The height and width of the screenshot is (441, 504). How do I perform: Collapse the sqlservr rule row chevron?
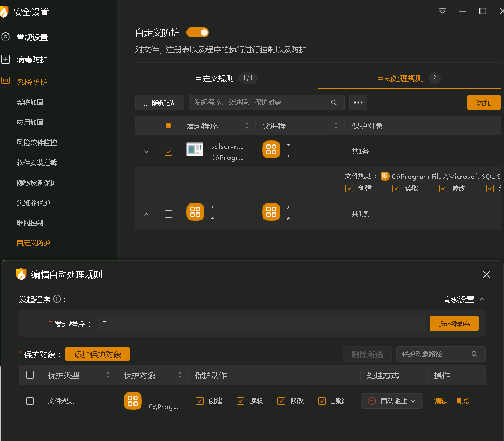point(146,151)
